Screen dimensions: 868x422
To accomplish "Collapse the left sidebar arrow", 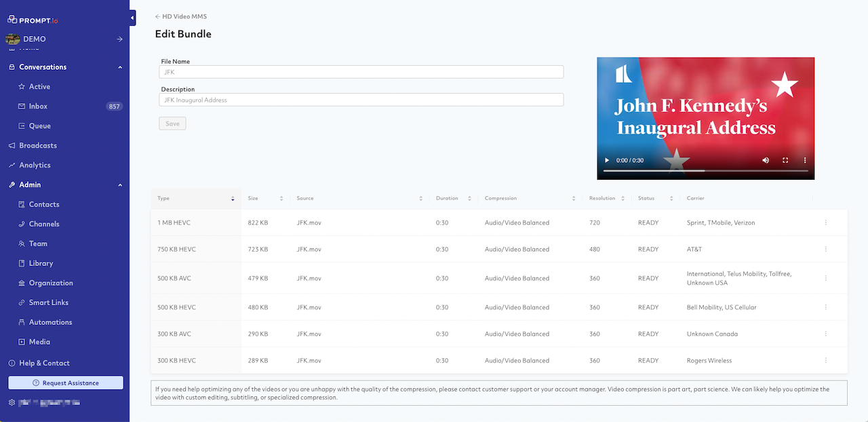I will coord(133,18).
